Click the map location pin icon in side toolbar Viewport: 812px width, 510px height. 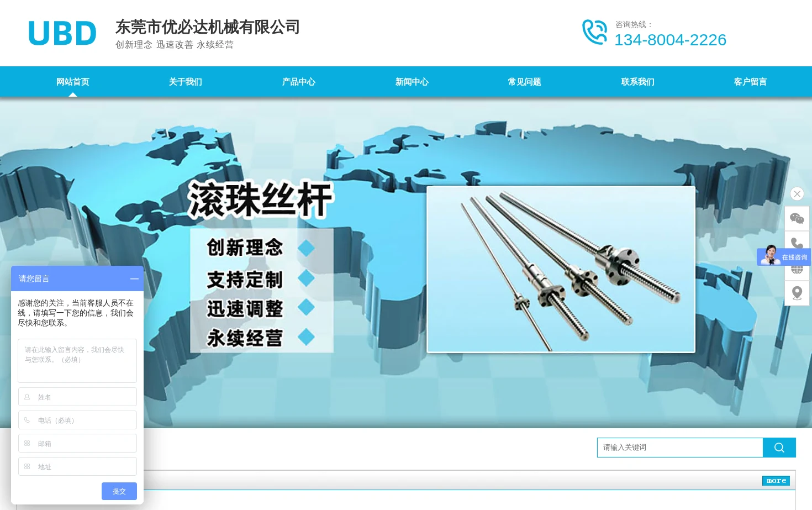[797, 293]
